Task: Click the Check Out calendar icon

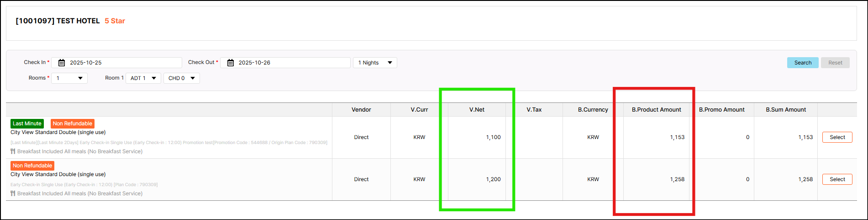Action: (231, 63)
